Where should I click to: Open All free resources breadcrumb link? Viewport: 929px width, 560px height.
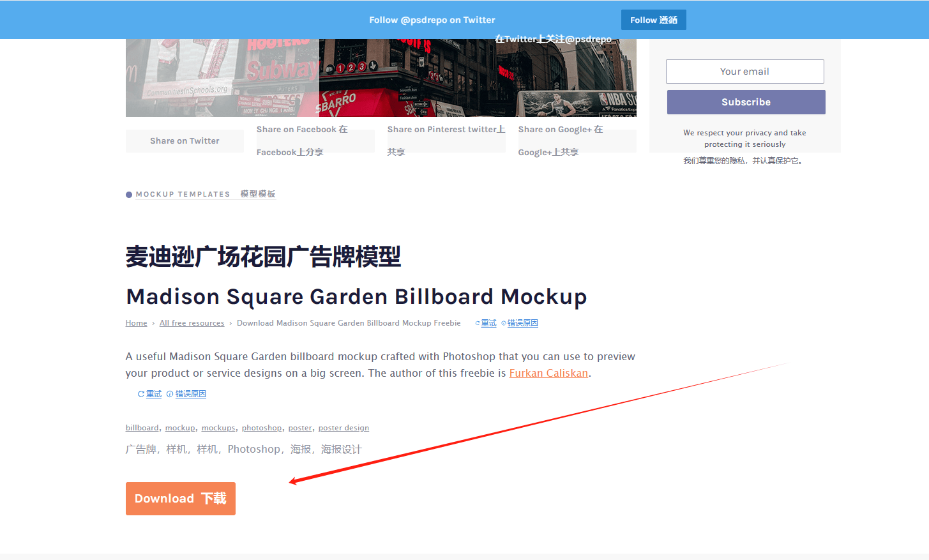(192, 323)
